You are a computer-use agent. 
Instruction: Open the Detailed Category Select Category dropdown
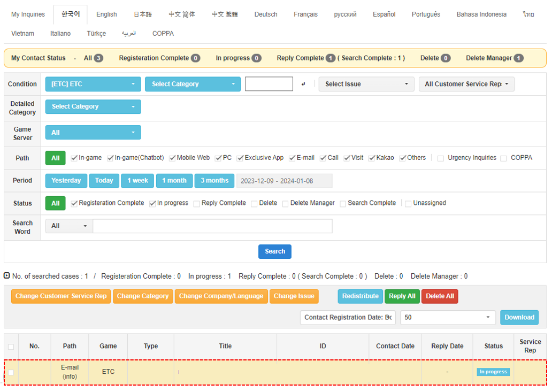tap(93, 106)
